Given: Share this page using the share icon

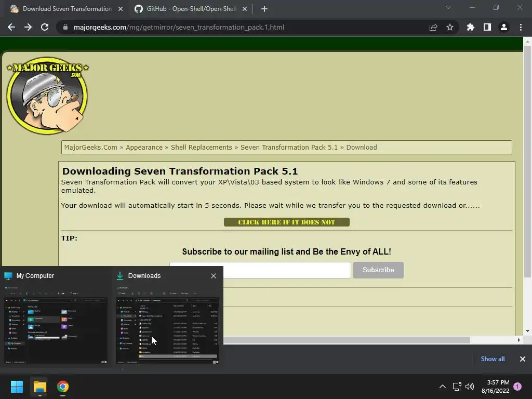Looking at the screenshot, I should tap(433, 27).
